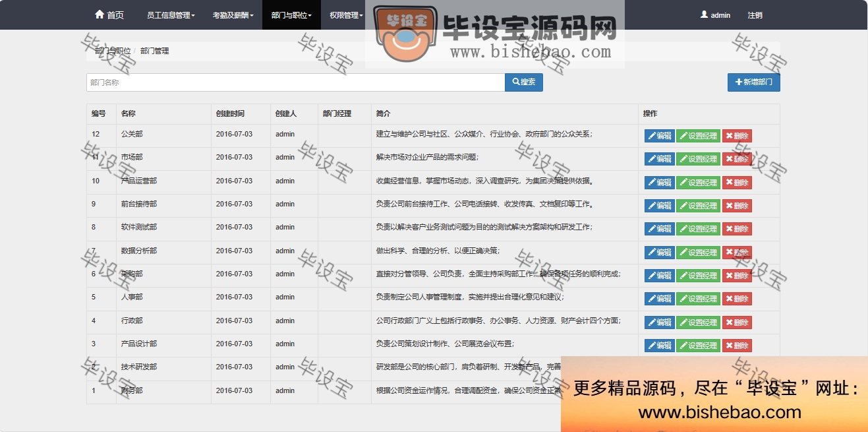Set manager for 软件测试部
The height and width of the screenshot is (432, 868).
(x=698, y=229)
